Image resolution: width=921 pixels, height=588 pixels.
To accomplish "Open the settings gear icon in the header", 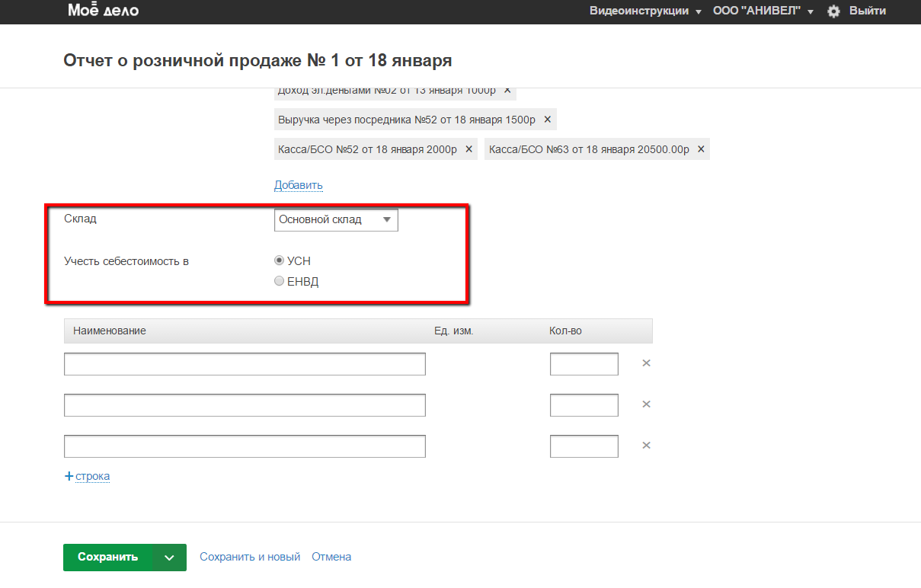I will pyautogui.click(x=834, y=11).
